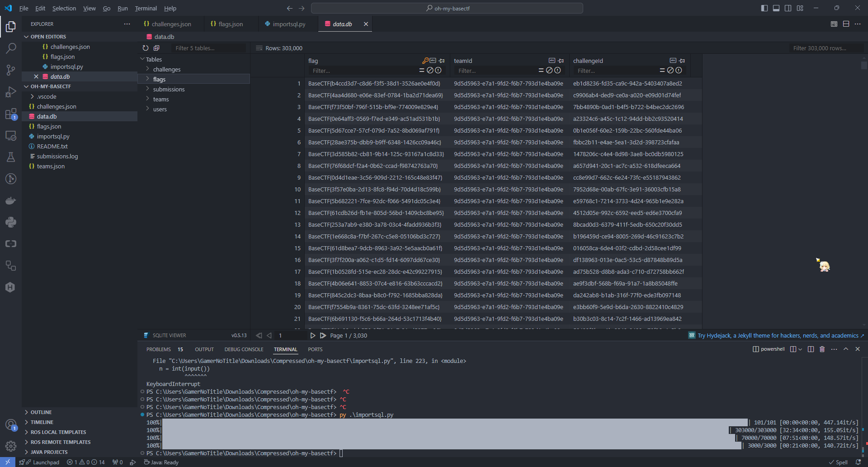Go to next page in SQLite viewer
868x467 pixels.
click(x=312, y=336)
